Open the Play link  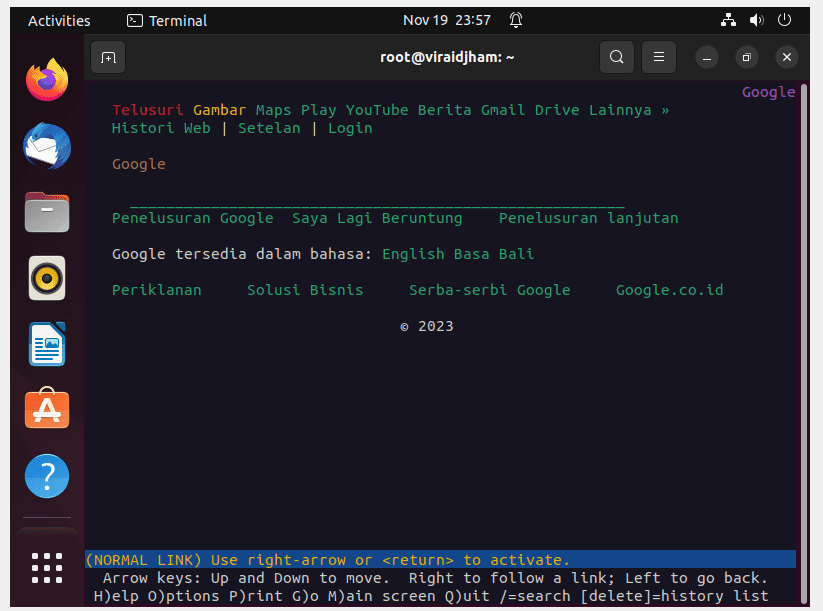(319, 110)
